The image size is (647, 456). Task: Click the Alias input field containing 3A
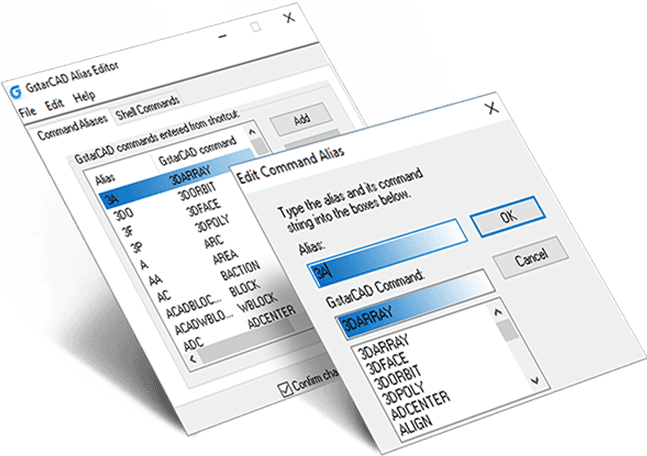click(x=388, y=253)
